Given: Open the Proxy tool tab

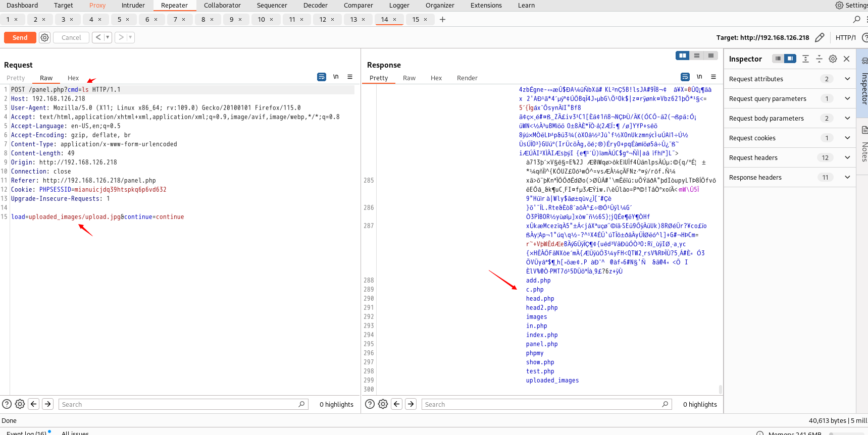Looking at the screenshot, I should coord(97,5).
